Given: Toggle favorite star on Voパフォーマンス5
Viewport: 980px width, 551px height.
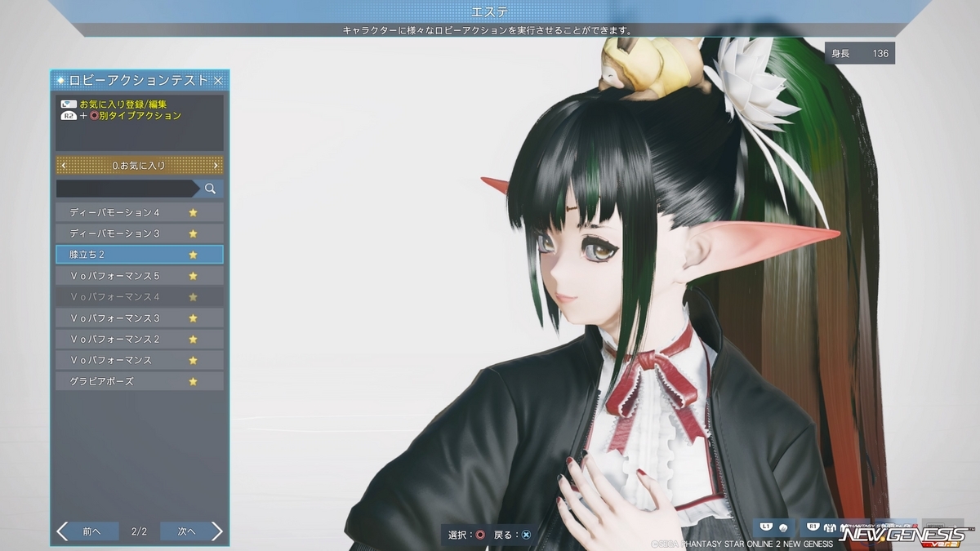Looking at the screenshot, I should click(x=194, y=276).
